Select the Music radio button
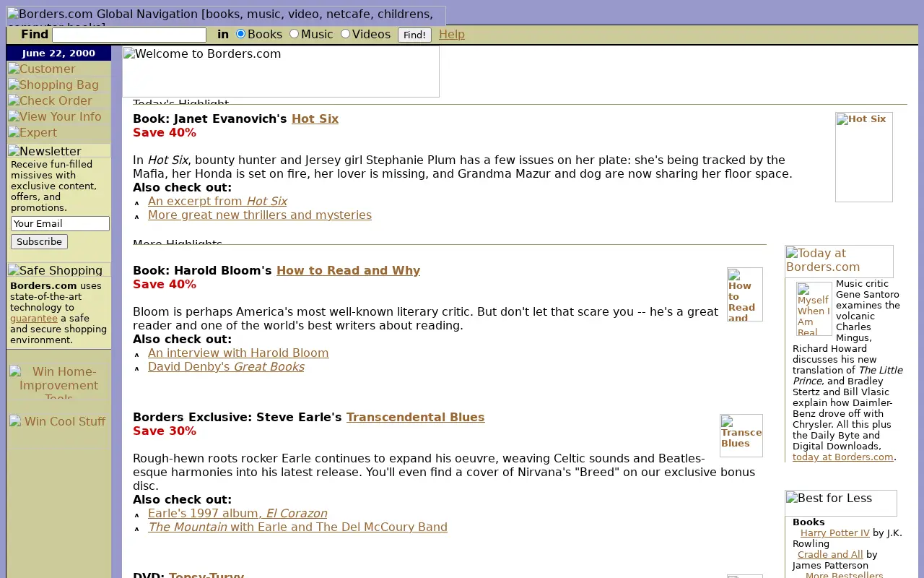Image resolution: width=924 pixels, height=578 pixels. point(295,34)
